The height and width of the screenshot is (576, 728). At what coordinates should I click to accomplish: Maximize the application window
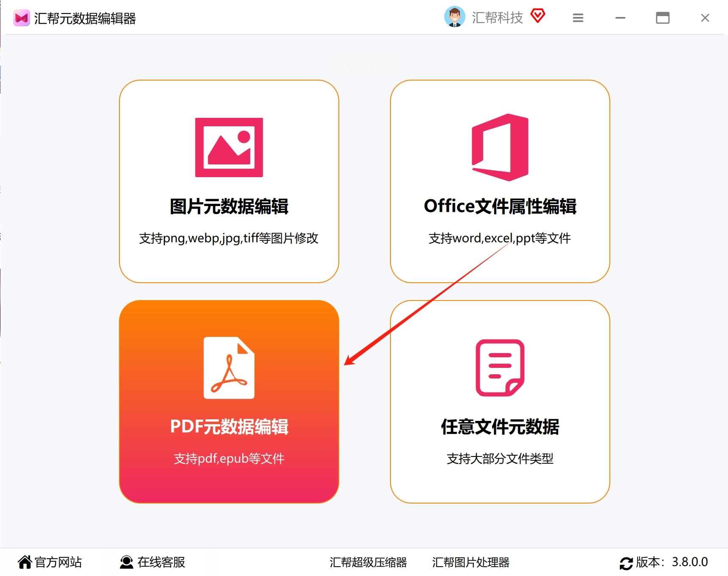(x=663, y=18)
